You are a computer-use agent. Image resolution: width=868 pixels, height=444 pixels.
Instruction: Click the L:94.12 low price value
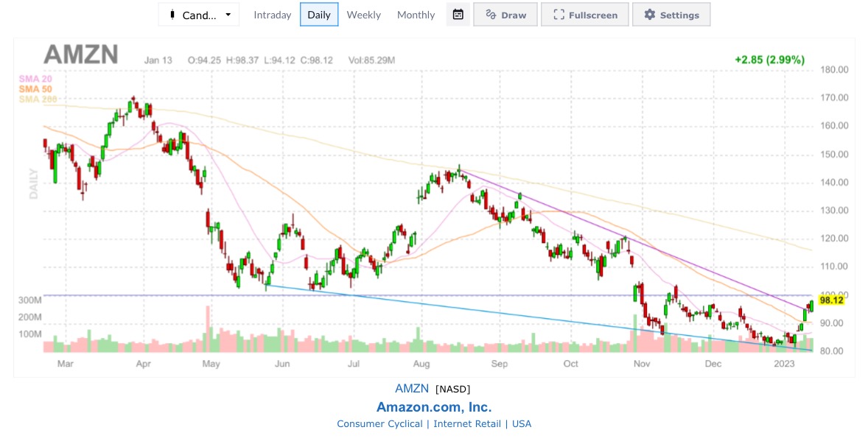[279, 60]
